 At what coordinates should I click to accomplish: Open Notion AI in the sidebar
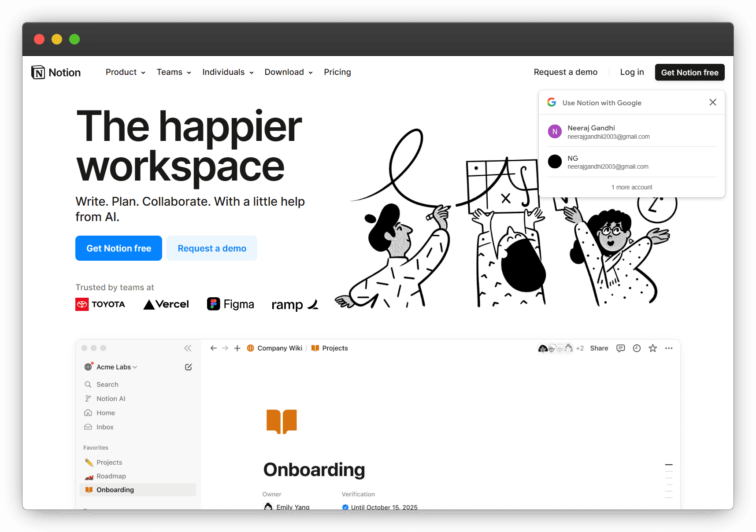pyautogui.click(x=138, y=399)
